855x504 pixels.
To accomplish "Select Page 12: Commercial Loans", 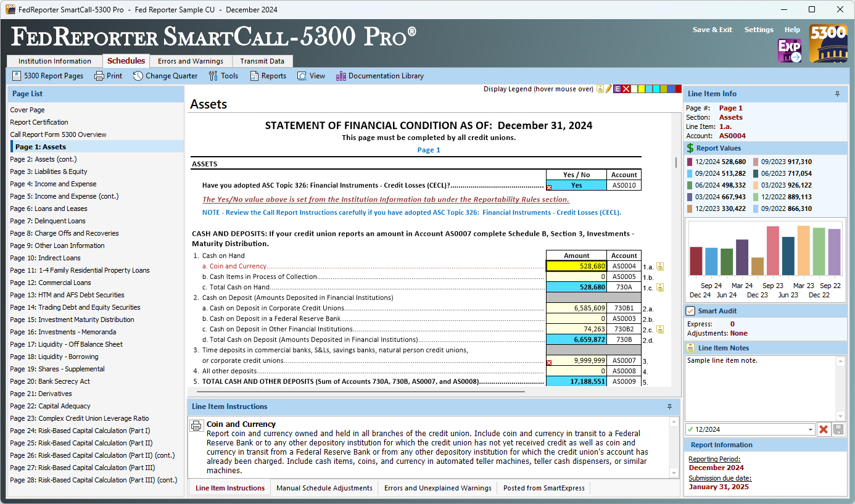I will (x=51, y=283).
